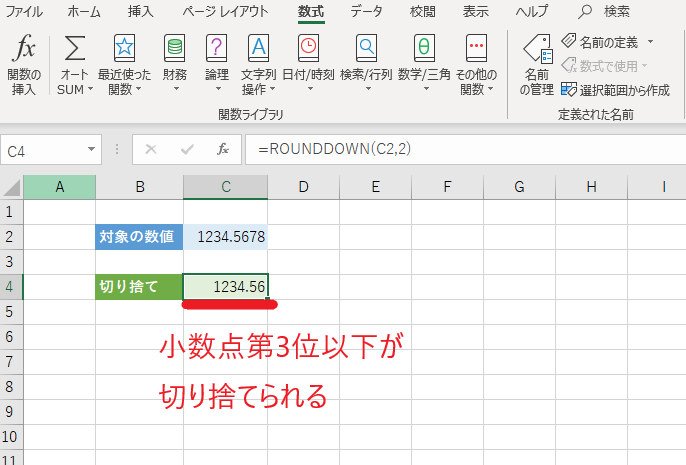Expand the Name Box dropdown arrow
This screenshot has height=465, width=686.
click(x=91, y=150)
